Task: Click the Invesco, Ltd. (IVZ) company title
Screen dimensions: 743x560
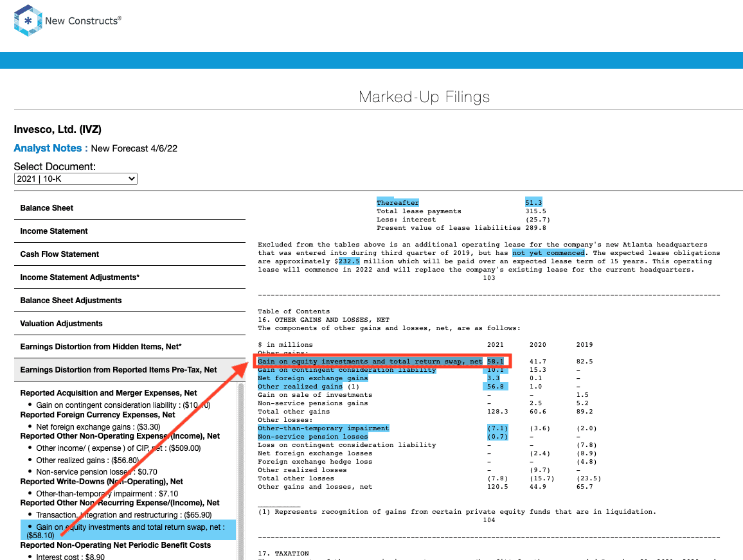Action: click(x=57, y=129)
